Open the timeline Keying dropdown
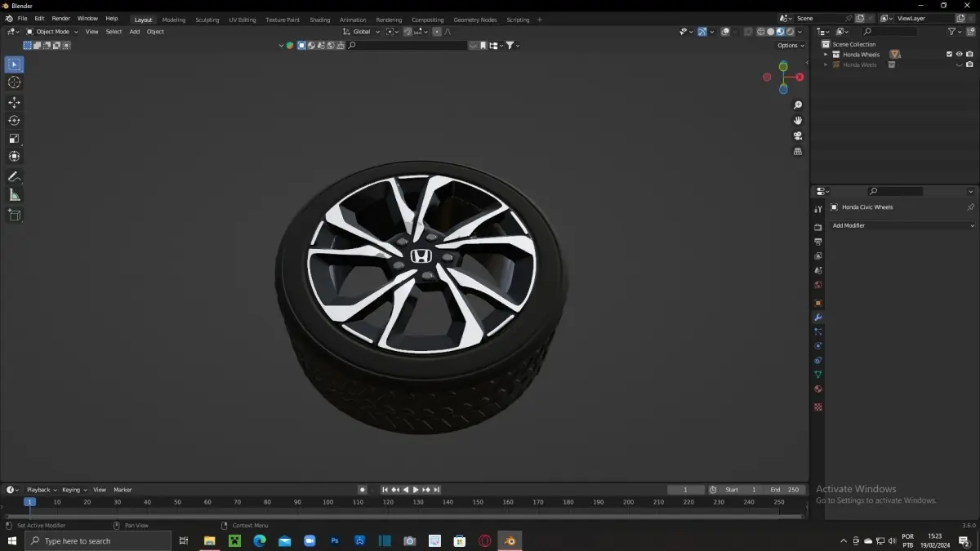The height and width of the screenshot is (551, 980). pos(73,490)
